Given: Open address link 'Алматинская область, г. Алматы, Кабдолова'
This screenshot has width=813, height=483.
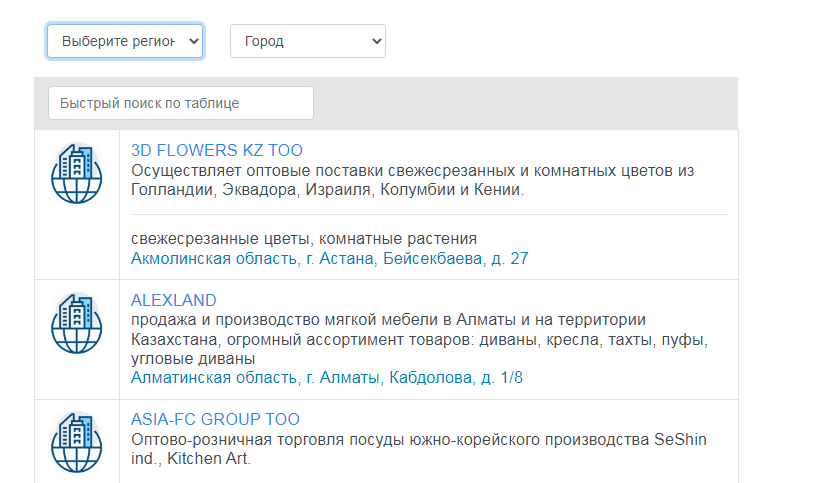Looking at the screenshot, I should coord(327,377).
